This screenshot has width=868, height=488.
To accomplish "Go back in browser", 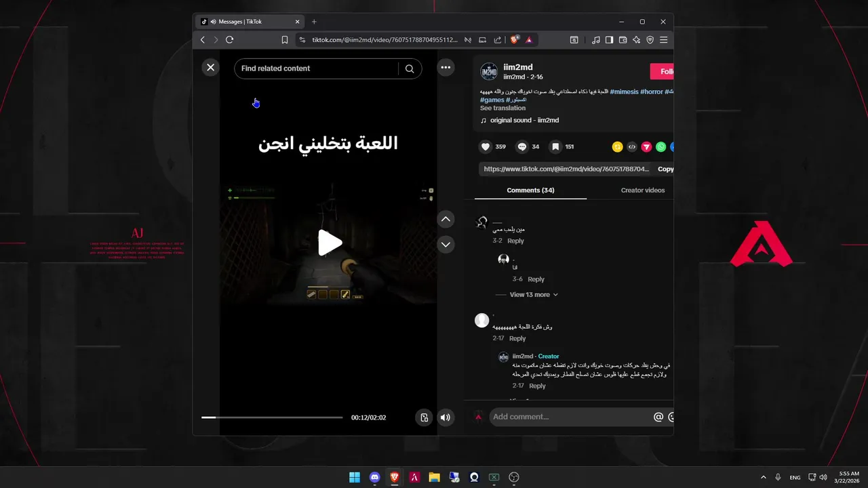I will pos(202,40).
